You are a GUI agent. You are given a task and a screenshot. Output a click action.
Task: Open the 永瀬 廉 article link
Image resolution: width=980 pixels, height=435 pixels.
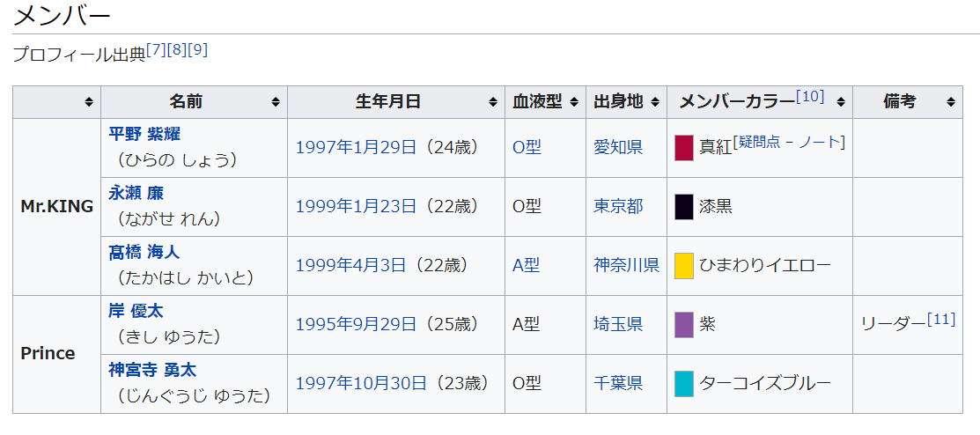(136, 193)
